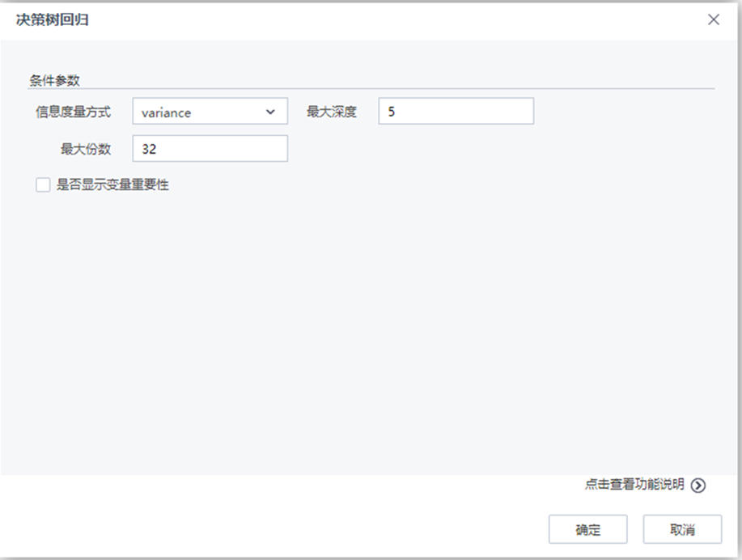Click the 最大深度 input field
This screenshot has width=742, height=560.
(x=456, y=111)
